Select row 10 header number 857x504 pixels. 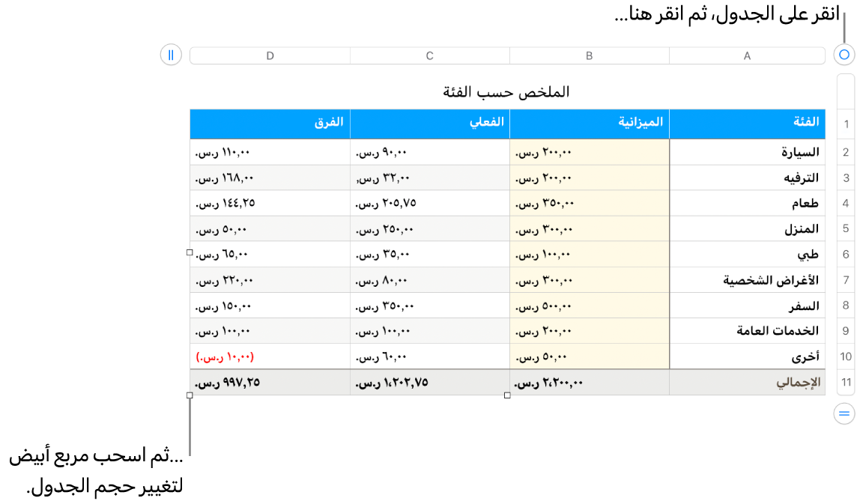pos(846,356)
